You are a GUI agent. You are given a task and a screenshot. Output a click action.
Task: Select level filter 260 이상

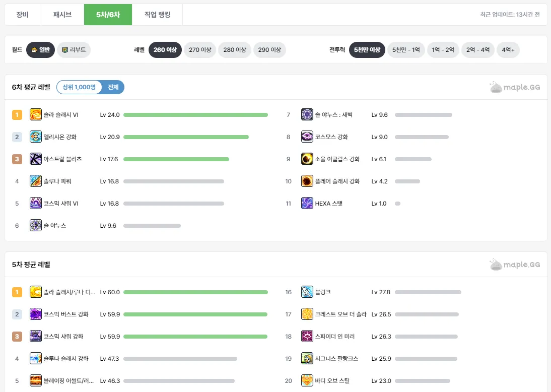[165, 49]
